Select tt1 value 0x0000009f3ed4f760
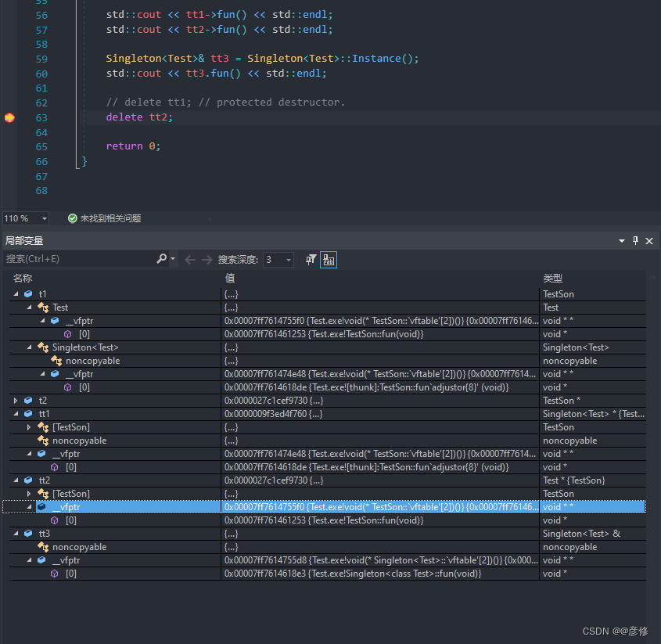 coord(273,414)
